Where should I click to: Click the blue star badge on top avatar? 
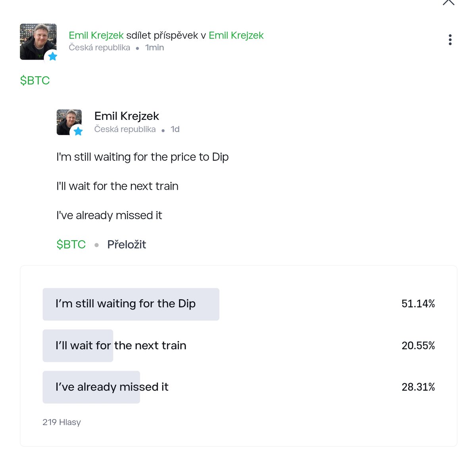52,56
